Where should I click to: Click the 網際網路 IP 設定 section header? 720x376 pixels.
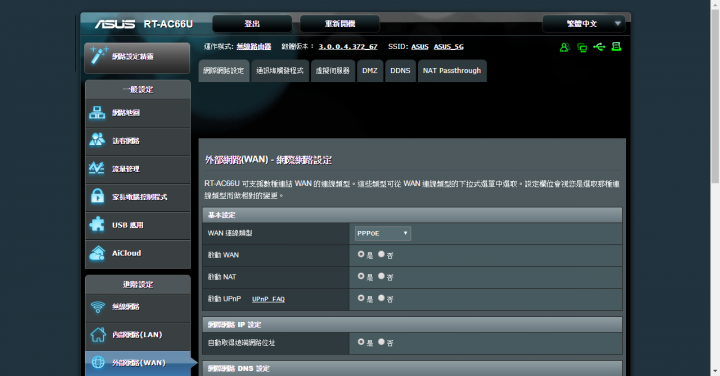tap(412, 325)
